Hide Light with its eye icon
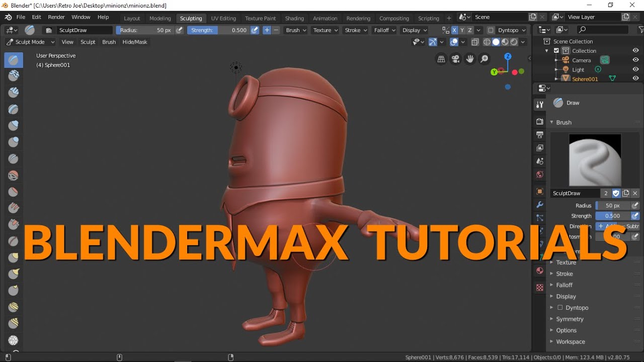Image resolution: width=644 pixels, height=362 pixels. 636,69
